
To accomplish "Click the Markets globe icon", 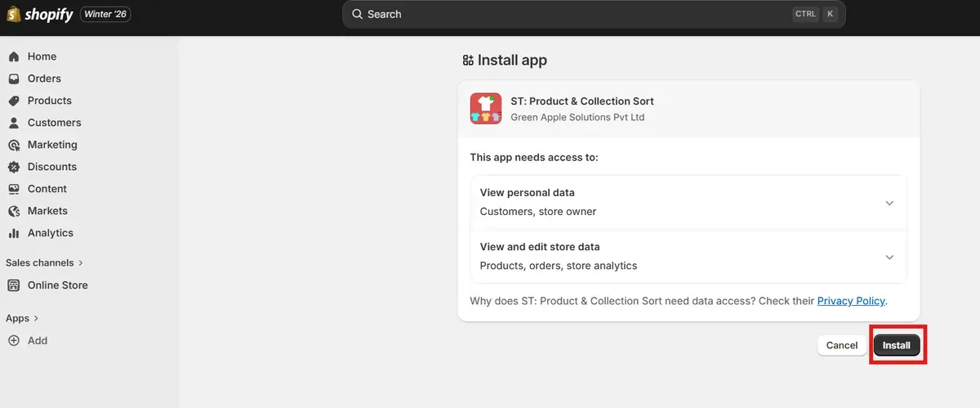I will [x=14, y=211].
